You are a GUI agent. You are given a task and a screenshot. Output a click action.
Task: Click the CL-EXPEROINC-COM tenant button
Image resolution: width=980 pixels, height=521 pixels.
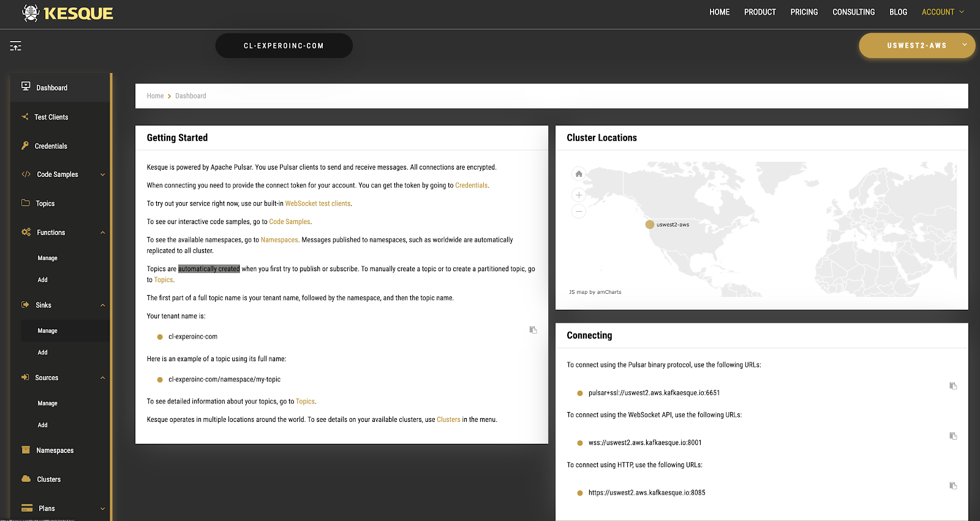284,45
